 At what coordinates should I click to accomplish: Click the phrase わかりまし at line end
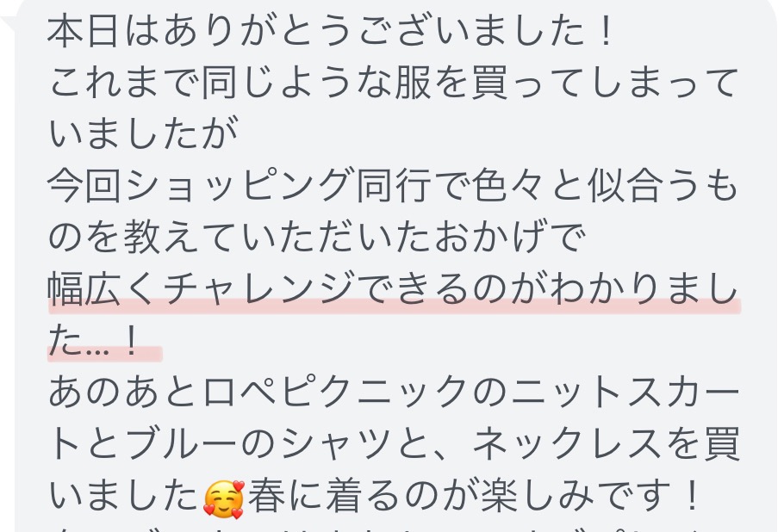[x=644, y=288]
